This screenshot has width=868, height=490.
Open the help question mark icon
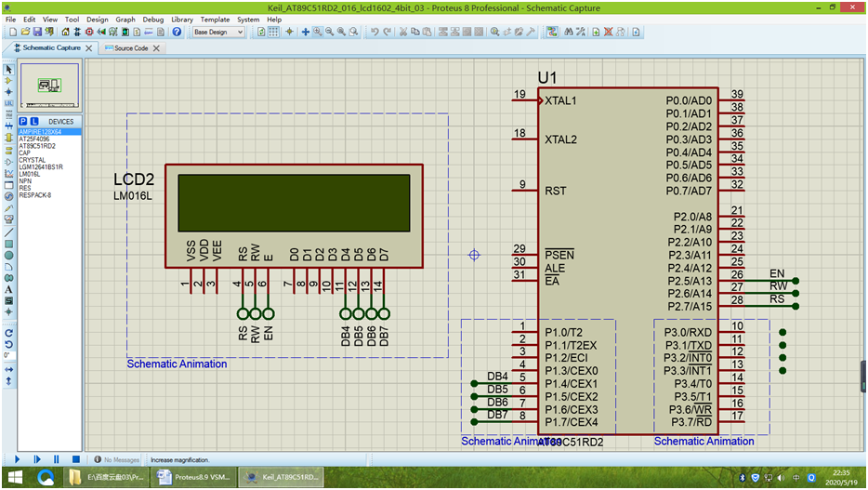[177, 33]
